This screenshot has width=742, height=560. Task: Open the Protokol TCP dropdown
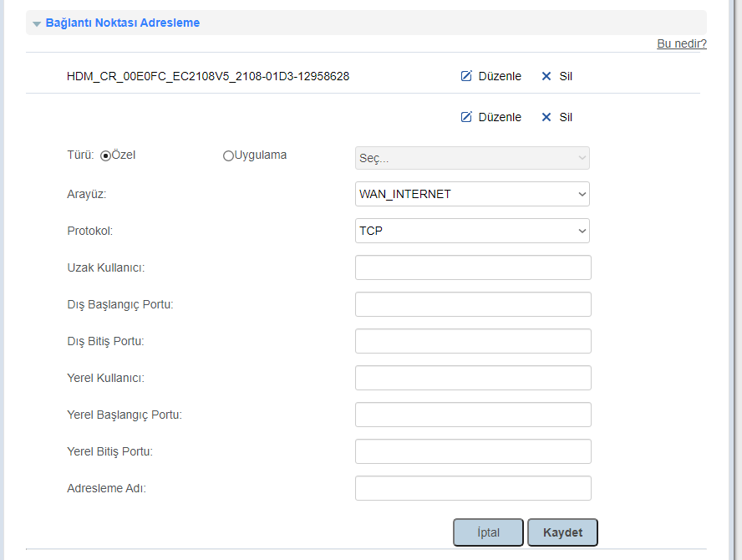[472, 231]
